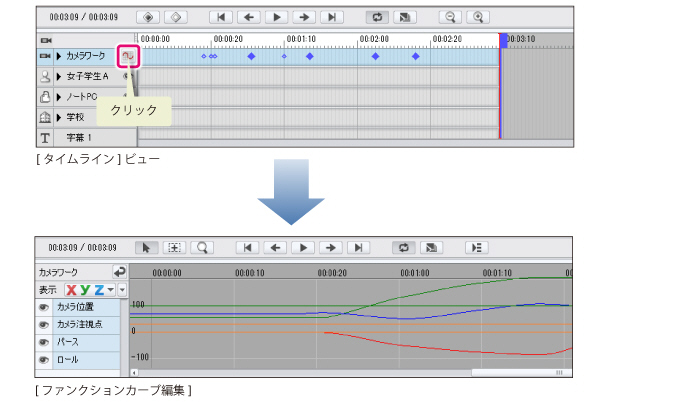Zoom in the timeline with plus magnifier
This screenshot has height=406, width=700.
coord(478,17)
